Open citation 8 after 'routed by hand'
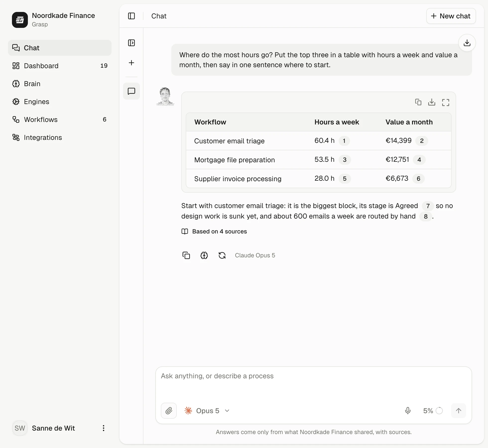This screenshot has width=488, height=448. click(426, 217)
